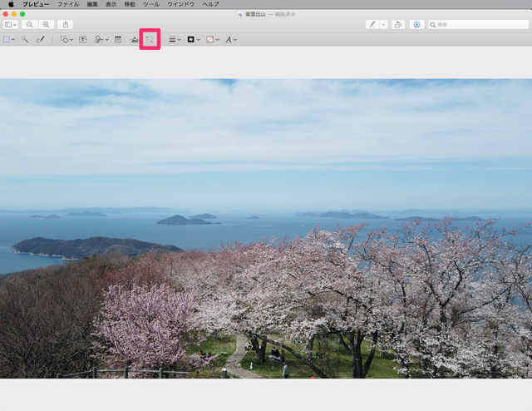
Task: Select the Sketch pen tool
Action: pyautogui.click(x=40, y=39)
